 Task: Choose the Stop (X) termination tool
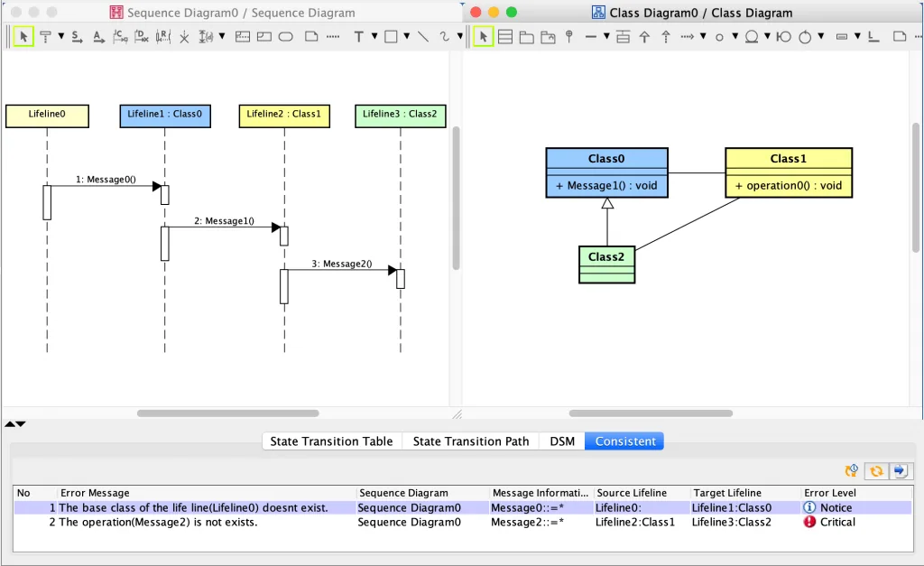[184, 37]
